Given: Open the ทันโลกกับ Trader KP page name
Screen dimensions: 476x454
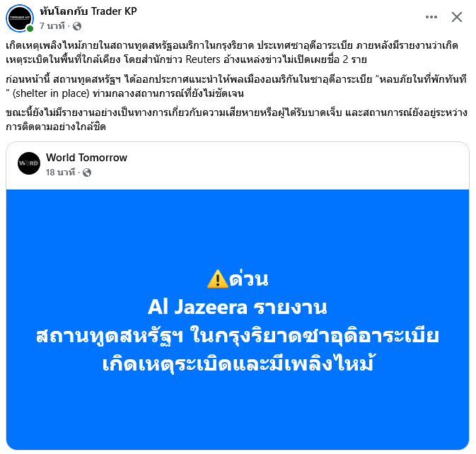Looking at the screenshot, I should point(88,11).
